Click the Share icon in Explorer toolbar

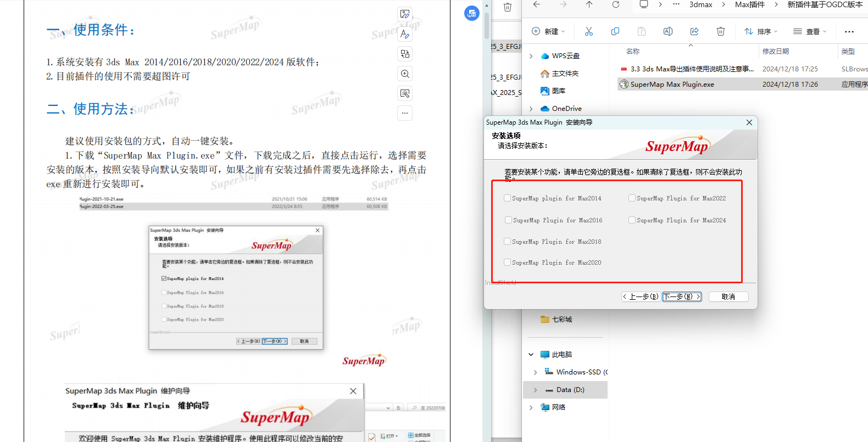(694, 31)
